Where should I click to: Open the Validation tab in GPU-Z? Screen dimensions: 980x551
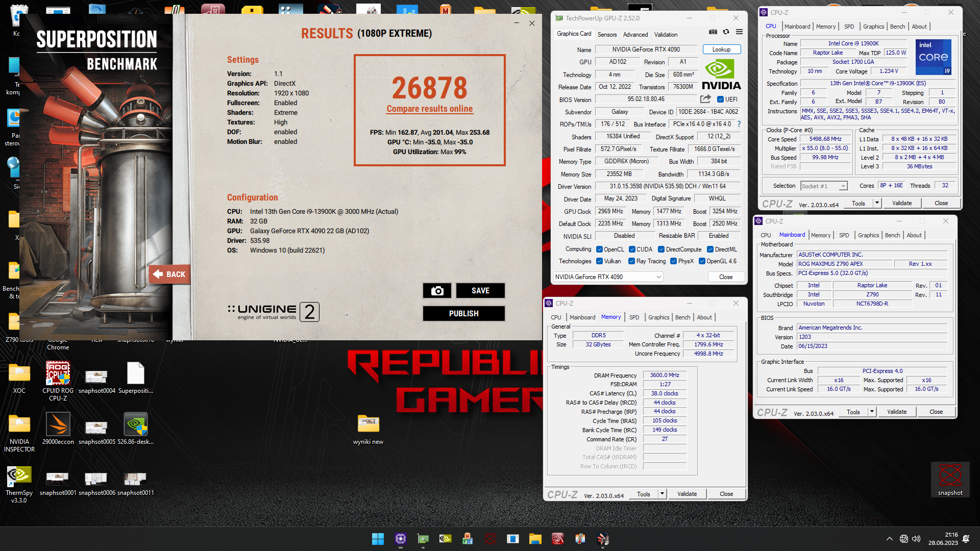click(666, 35)
